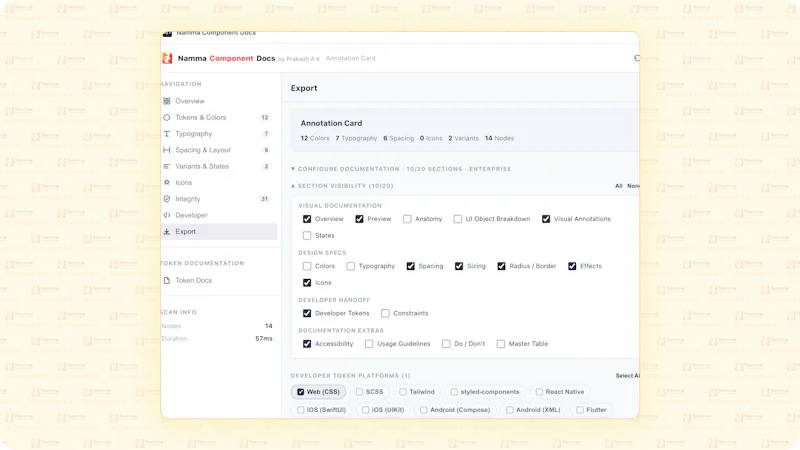Enable the Anatomy checkbox

point(407,219)
